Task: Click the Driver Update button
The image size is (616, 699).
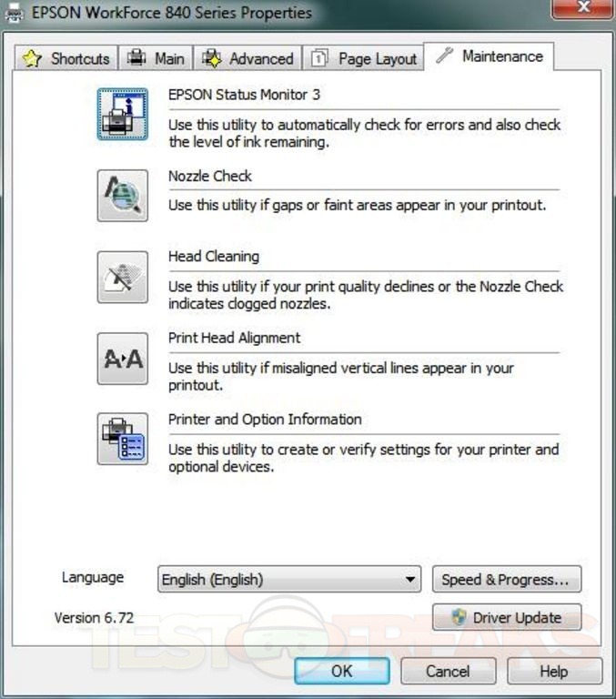Action: tap(506, 618)
